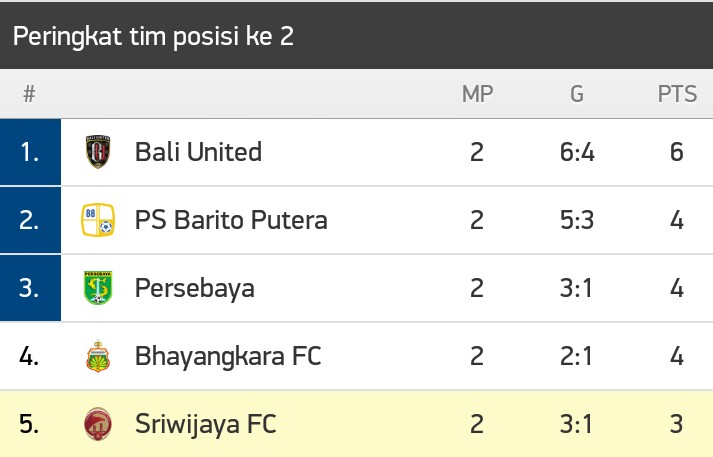Screen dimensions: 713x457
Task: Sort standings by the MP column header
Action: tap(477, 95)
